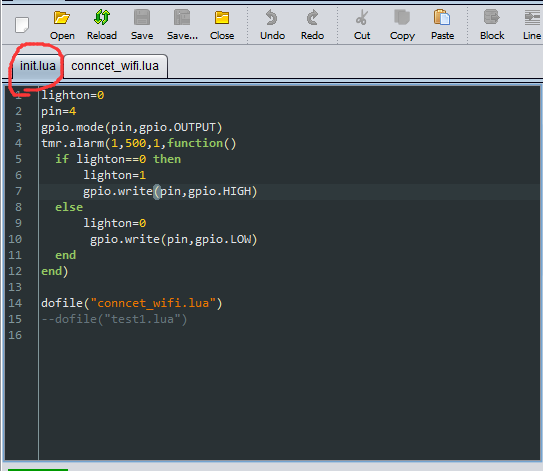
Task: Click gpio.write(pin,gpio.HIGH) code line
Action: tap(170, 191)
